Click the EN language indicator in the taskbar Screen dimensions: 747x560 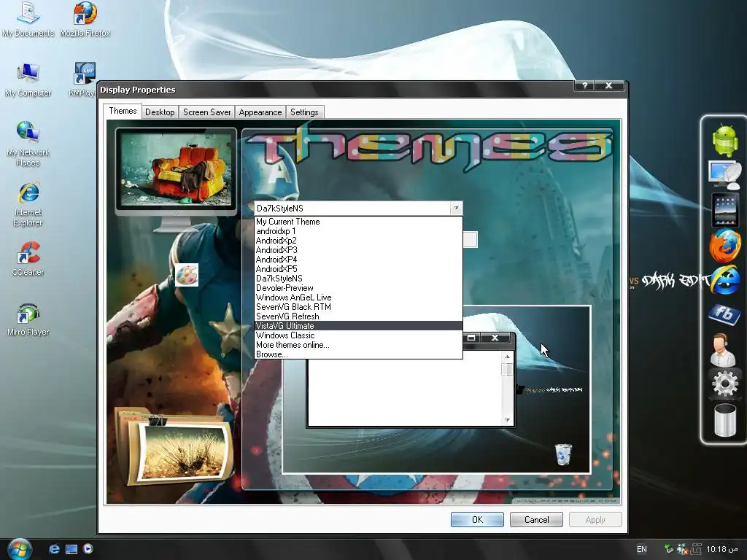click(642, 549)
